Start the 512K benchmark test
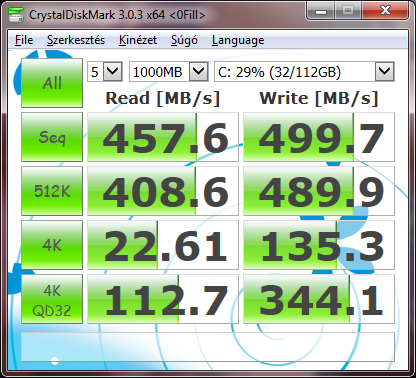 pos(52,191)
